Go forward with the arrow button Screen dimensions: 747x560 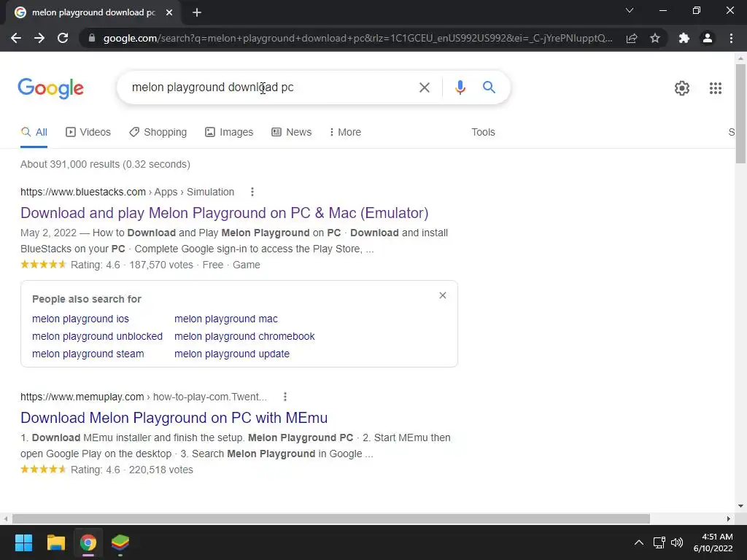tap(39, 38)
